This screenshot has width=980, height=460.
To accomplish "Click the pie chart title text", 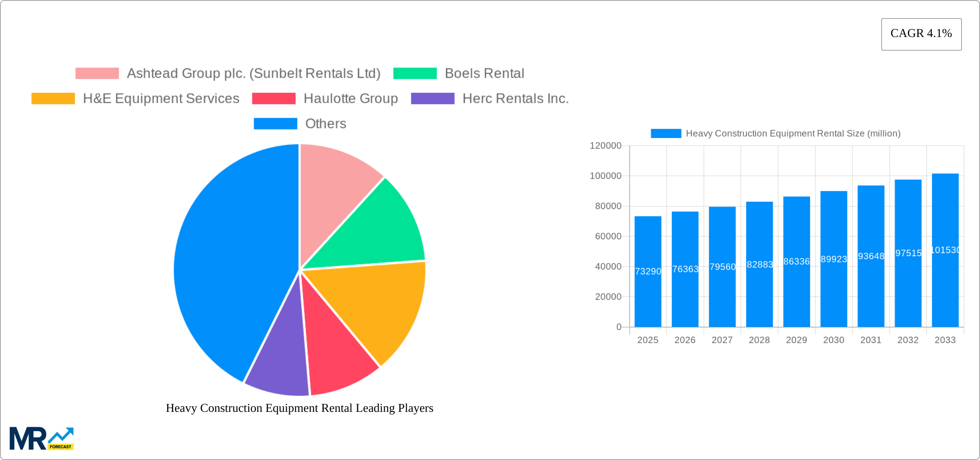I will 300,408.
